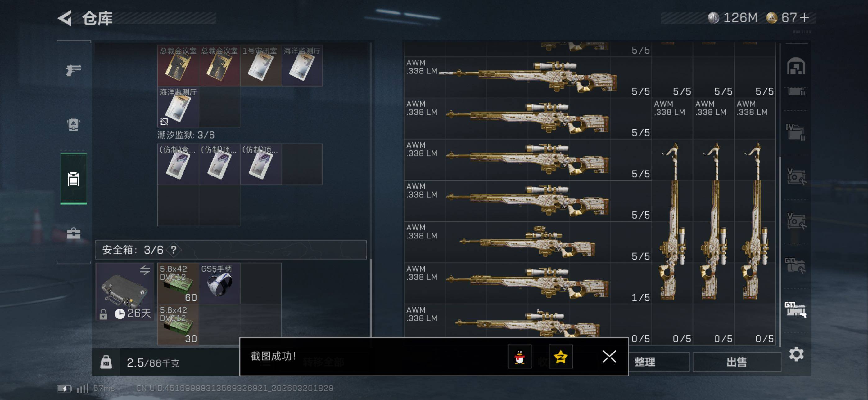Open storage settings gear icon
The image size is (868, 400).
pyautogui.click(x=796, y=354)
